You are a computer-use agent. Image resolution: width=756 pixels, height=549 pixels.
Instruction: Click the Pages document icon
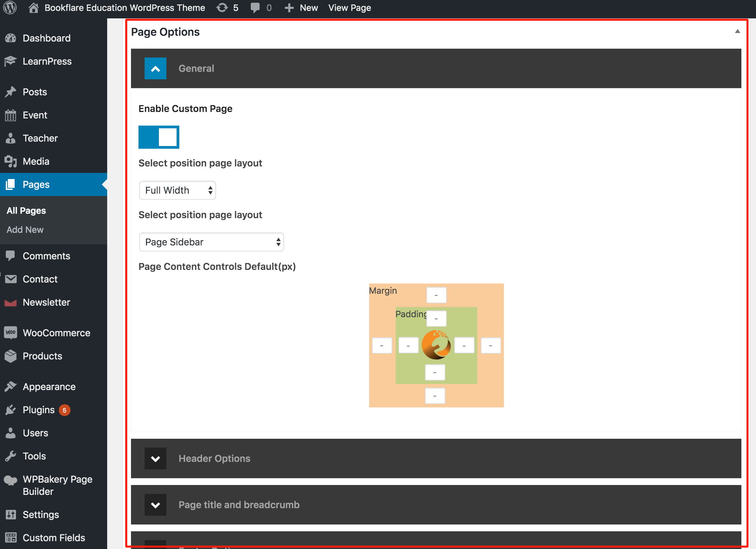11,184
